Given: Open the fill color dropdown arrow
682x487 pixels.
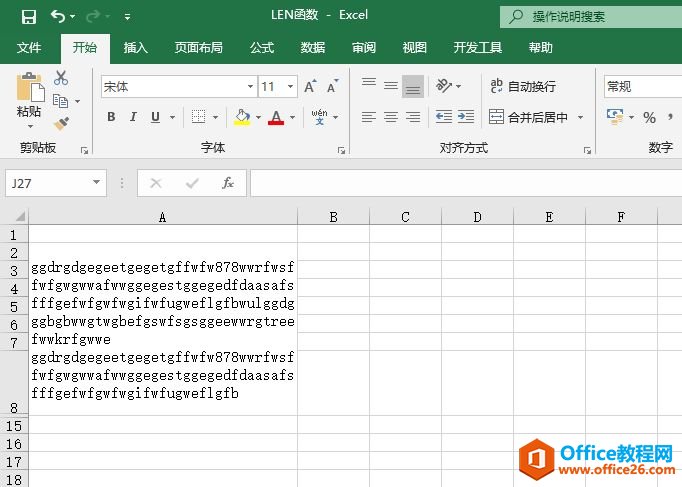Looking at the screenshot, I should pos(258,117).
